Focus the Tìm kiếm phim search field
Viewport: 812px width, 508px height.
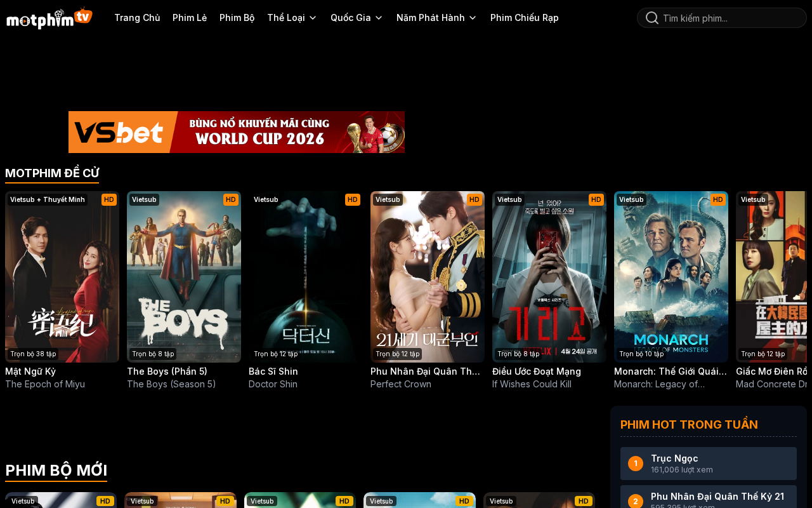click(722, 18)
